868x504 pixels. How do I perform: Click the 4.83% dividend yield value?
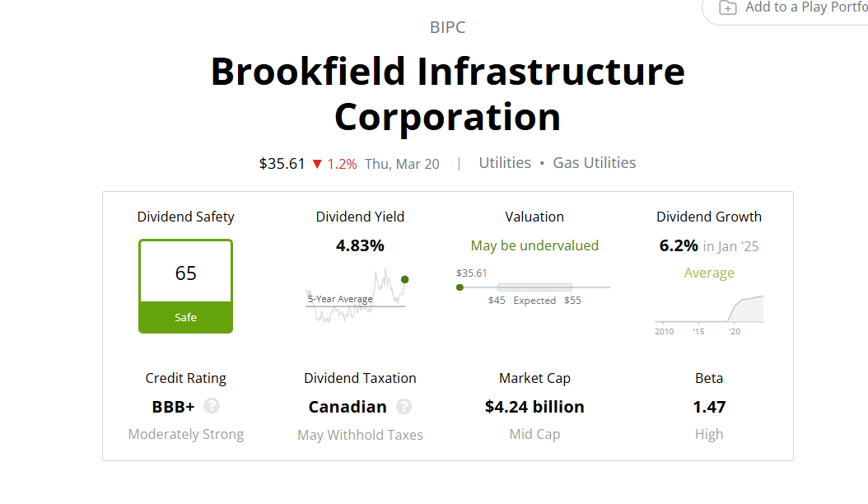(360, 245)
